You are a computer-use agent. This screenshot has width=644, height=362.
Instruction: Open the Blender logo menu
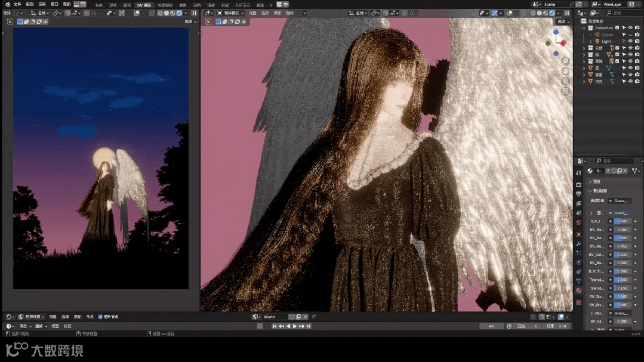[x=7, y=4]
